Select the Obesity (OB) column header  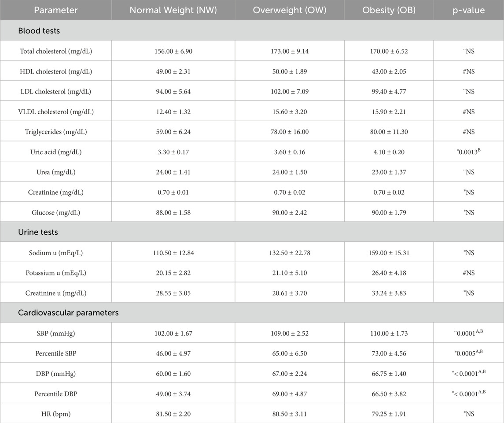389,10
